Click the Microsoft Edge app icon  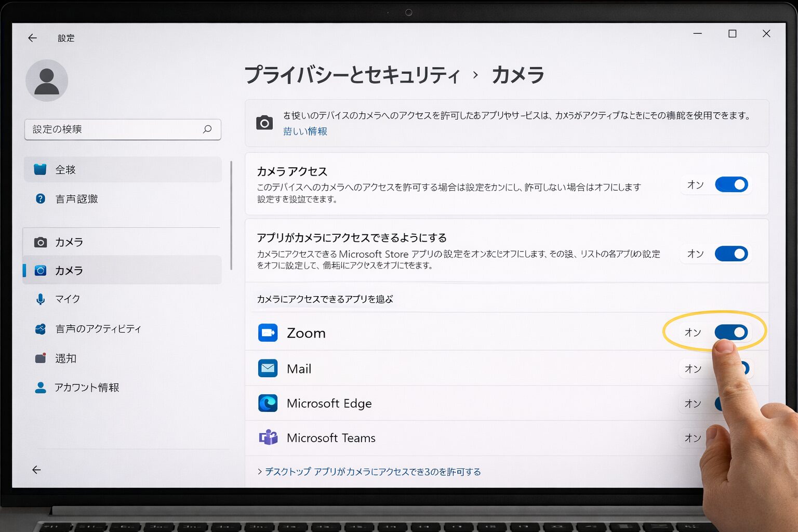(268, 403)
